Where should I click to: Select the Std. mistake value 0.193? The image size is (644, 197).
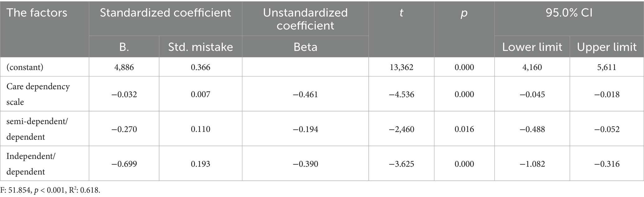[201, 164]
